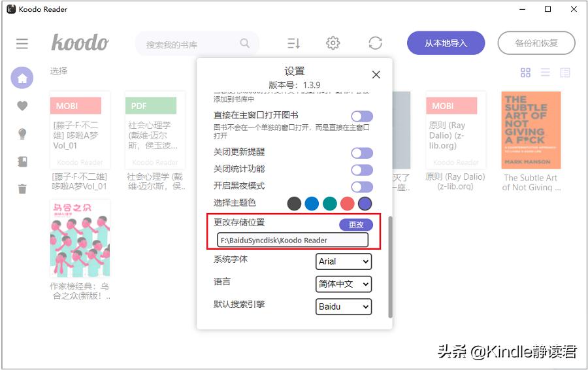Click the storage path field
588x370 pixels.
click(293, 240)
